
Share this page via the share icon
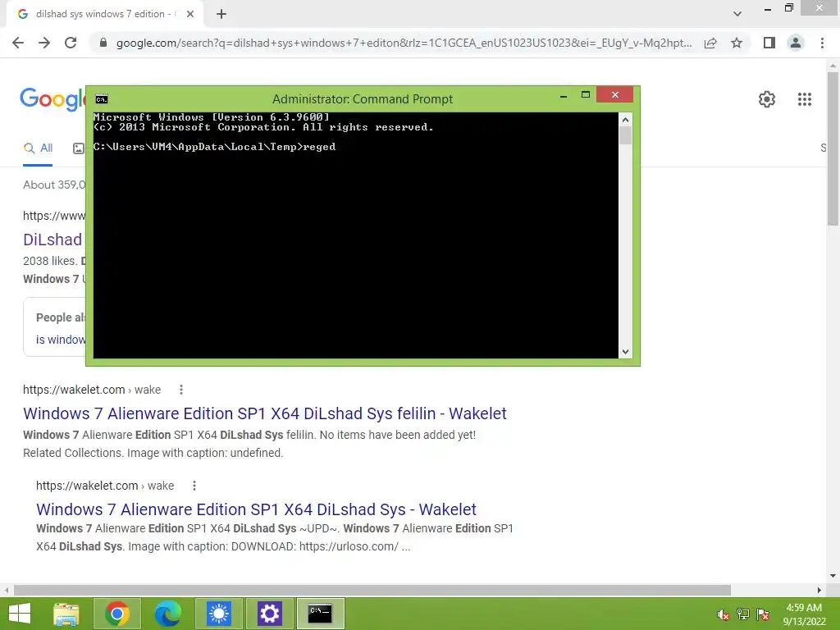tap(710, 43)
